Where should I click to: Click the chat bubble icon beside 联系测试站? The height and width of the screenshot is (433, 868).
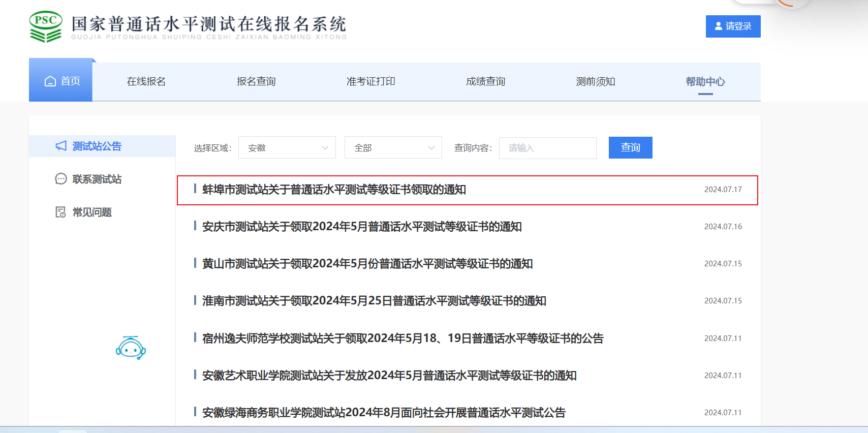tap(61, 179)
